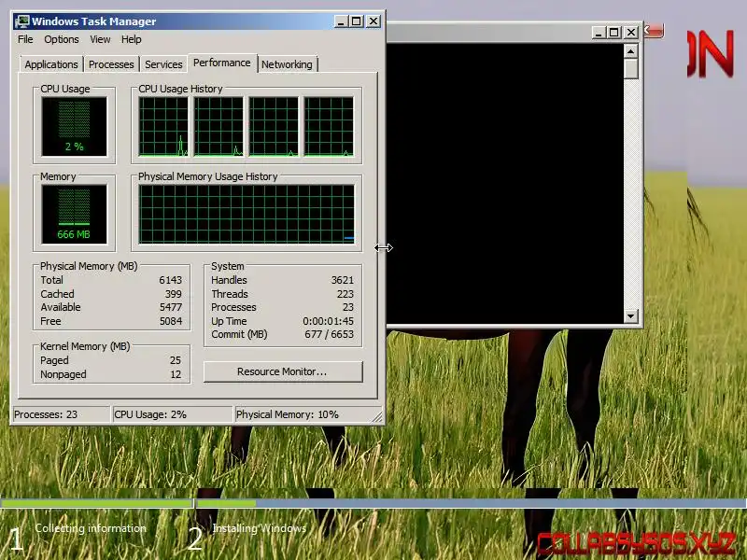Select the Performance tab
The height and width of the screenshot is (560, 747).
coord(222,63)
